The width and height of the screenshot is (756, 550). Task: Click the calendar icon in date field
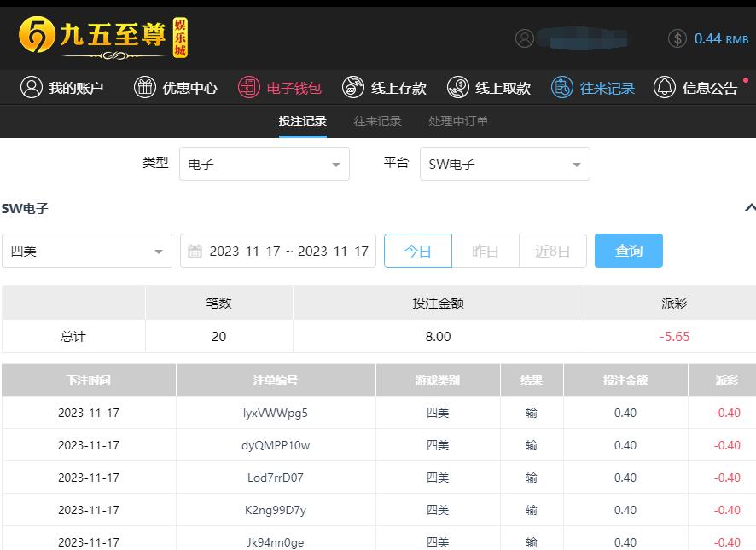[195, 252]
